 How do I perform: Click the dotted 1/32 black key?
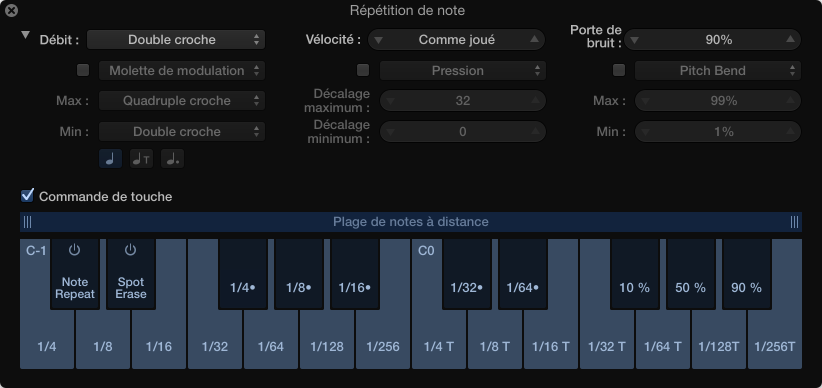pos(467,274)
